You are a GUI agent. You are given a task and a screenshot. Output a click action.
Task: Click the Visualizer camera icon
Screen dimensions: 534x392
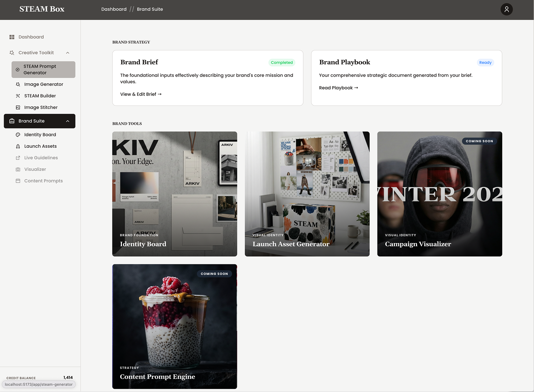point(18,169)
